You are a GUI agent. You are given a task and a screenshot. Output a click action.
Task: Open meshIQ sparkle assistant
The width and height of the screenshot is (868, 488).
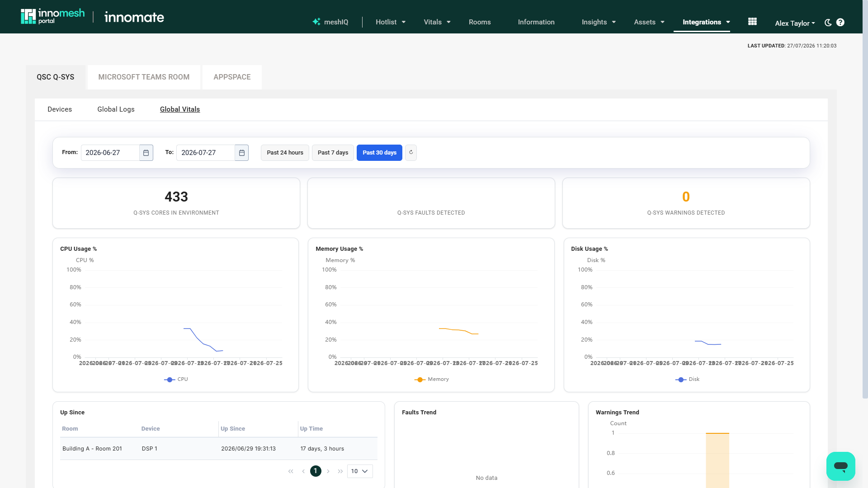tap(330, 22)
